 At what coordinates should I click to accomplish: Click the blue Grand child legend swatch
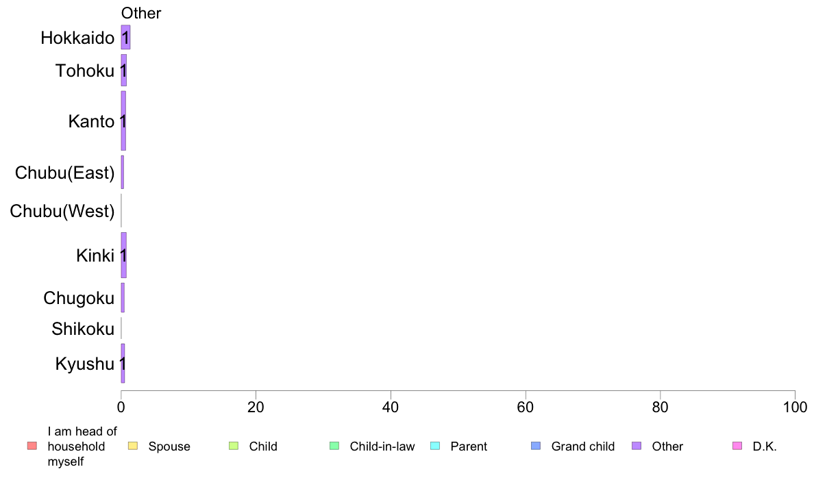coord(536,446)
